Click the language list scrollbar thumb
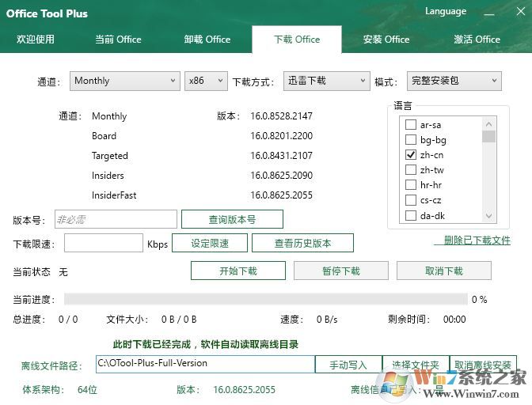Image resolution: width=532 pixels, height=405 pixels. coord(489,137)
